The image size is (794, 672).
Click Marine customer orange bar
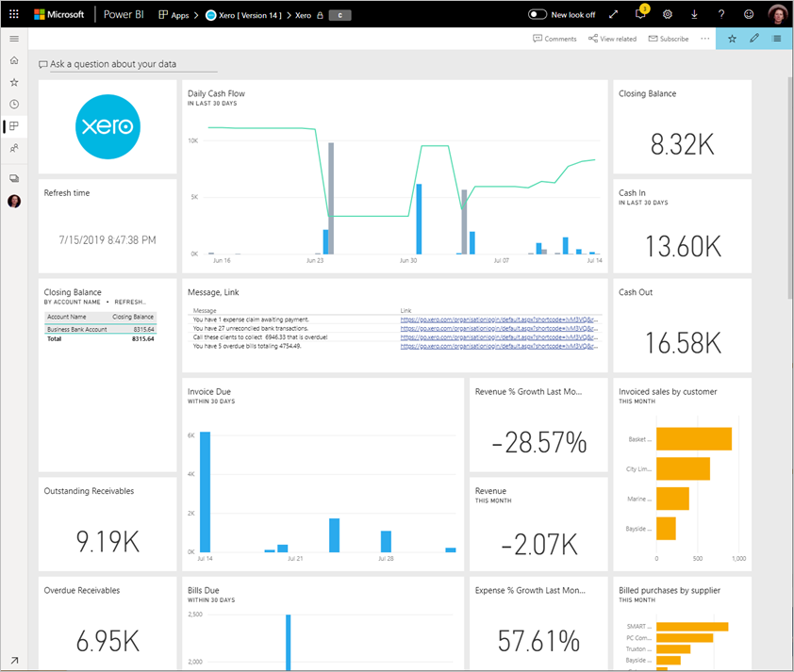(x=672, y=499)
